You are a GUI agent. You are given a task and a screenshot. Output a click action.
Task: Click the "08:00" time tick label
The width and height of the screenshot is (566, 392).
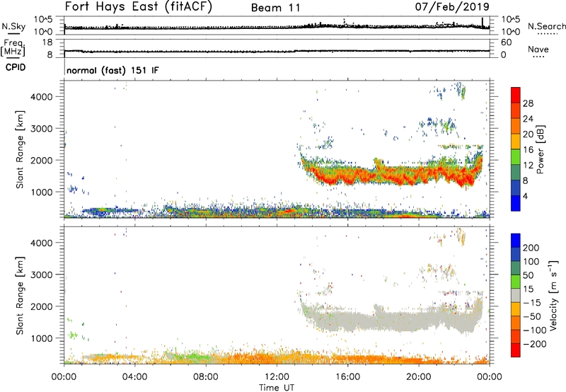click(206, 377)
